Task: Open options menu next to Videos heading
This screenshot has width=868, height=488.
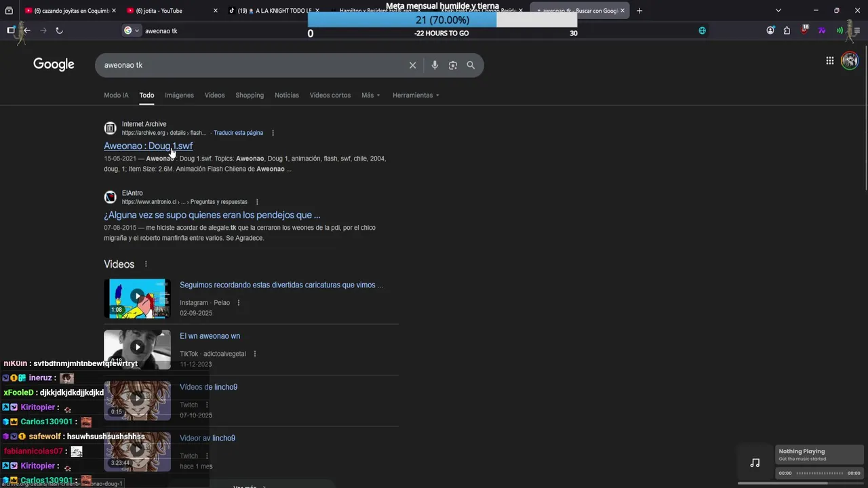Action: click(145, 264)
